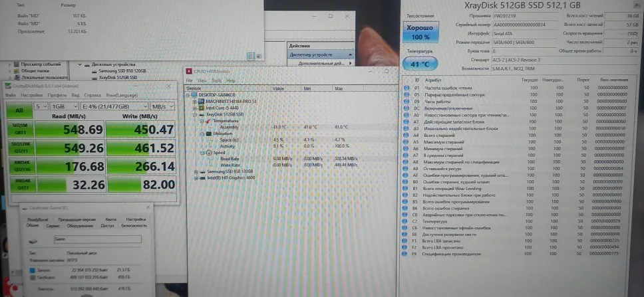Collapse XrayDisk 512GB SSD node in HWMonitor
Viewport: 644px width, 297px height.
pos(195,114)
